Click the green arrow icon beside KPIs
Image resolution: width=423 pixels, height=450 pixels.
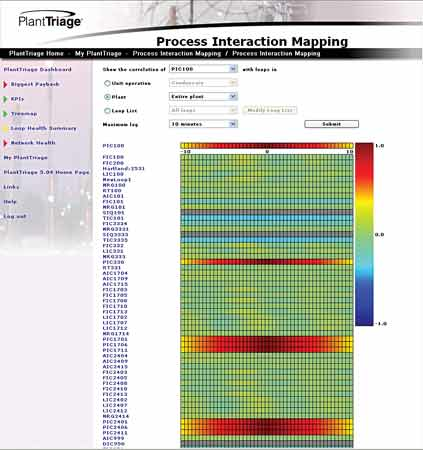tap(5, 99)
